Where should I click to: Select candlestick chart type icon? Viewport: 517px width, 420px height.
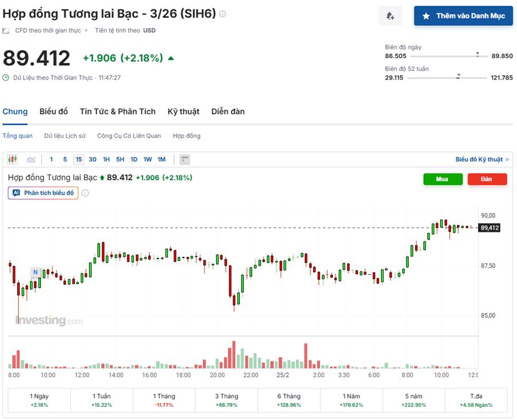coord(13,160)
